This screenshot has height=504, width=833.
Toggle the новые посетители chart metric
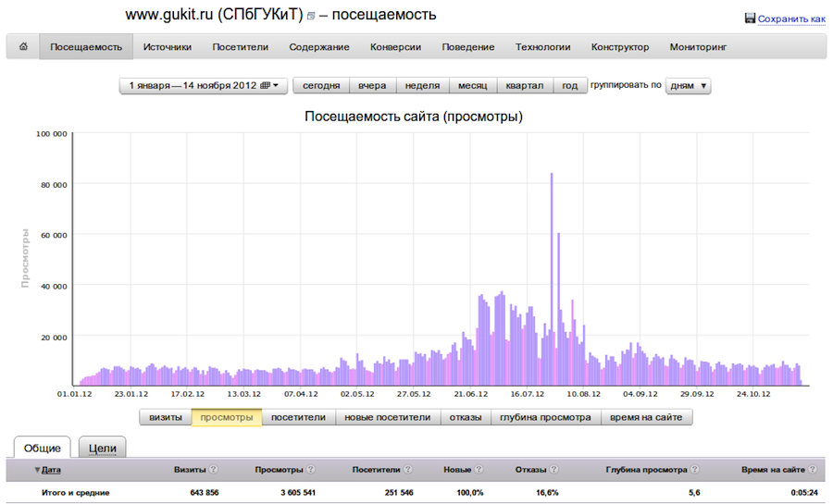point(387,418)
